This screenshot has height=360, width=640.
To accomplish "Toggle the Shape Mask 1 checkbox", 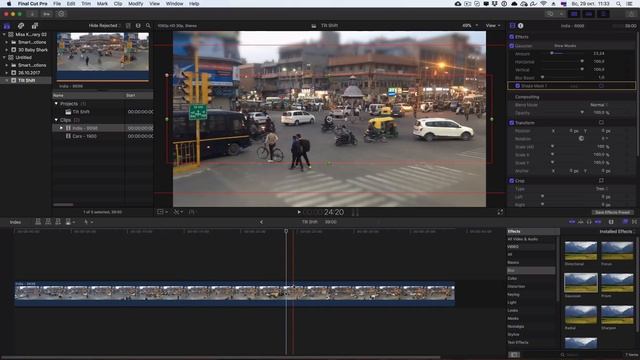I will point(518,86).
